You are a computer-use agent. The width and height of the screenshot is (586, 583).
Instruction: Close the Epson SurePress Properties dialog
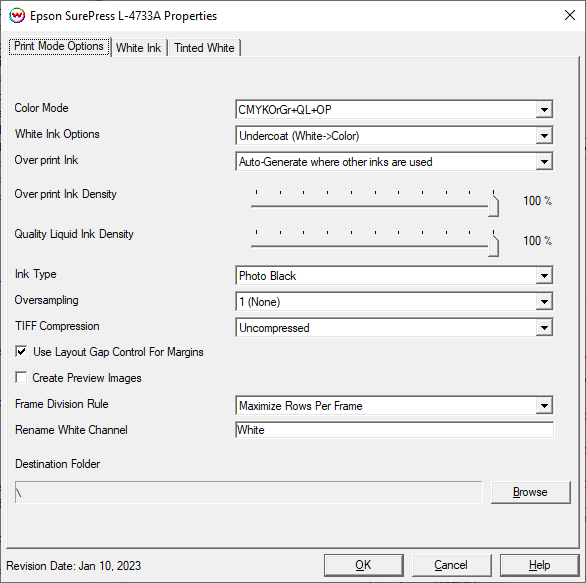[570, 15]
